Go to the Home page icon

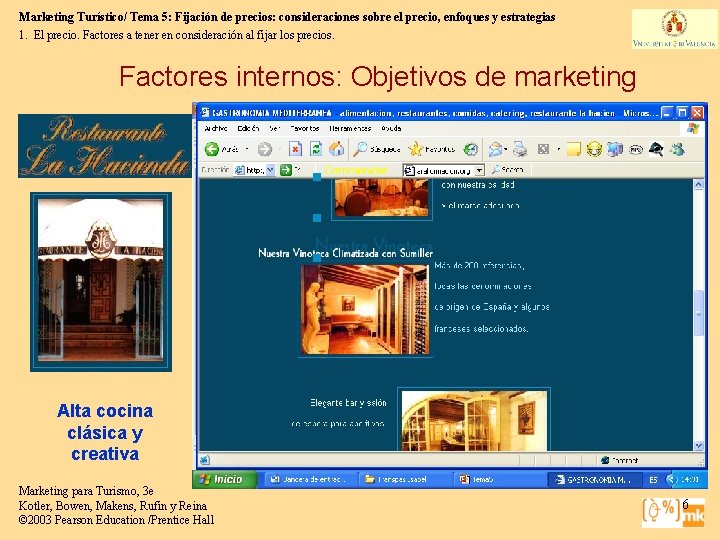[337, 149]
